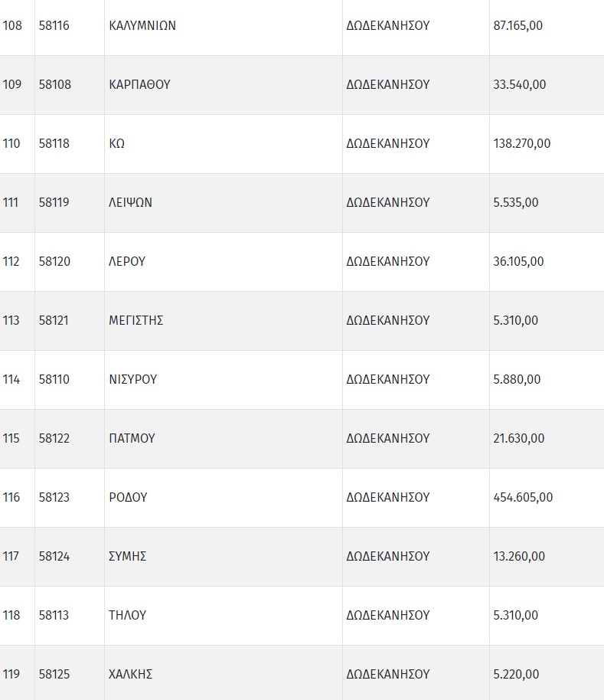This screenshot has height=700, width=604.
Task: Select the 13.260,00 amount for ΣΥΜΗΣ
Action: tap(519, 556)
